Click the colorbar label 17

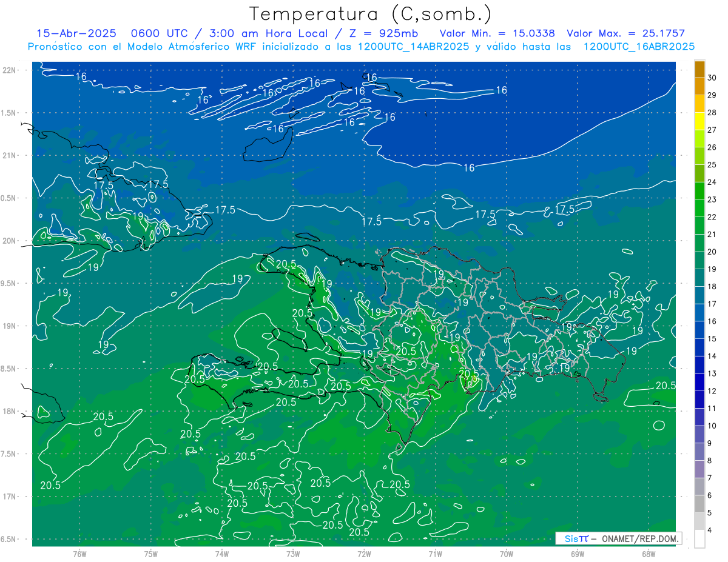[x=712, y=304]
